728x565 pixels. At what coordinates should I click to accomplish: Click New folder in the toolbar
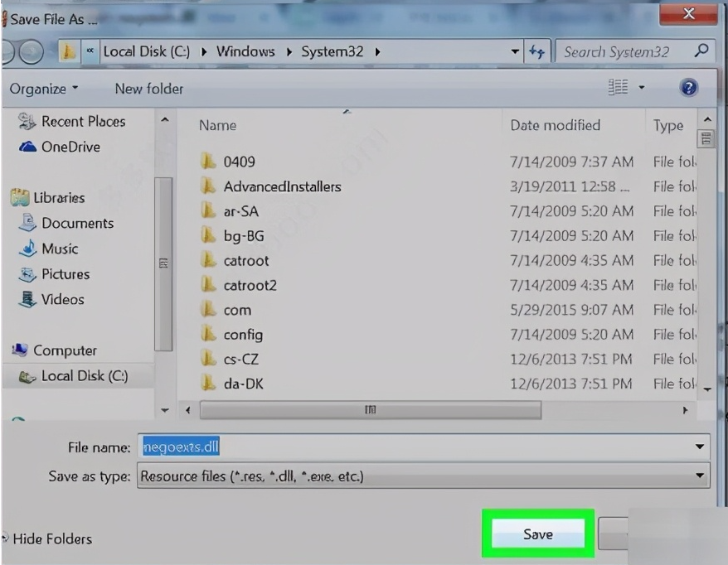(149, 89)
